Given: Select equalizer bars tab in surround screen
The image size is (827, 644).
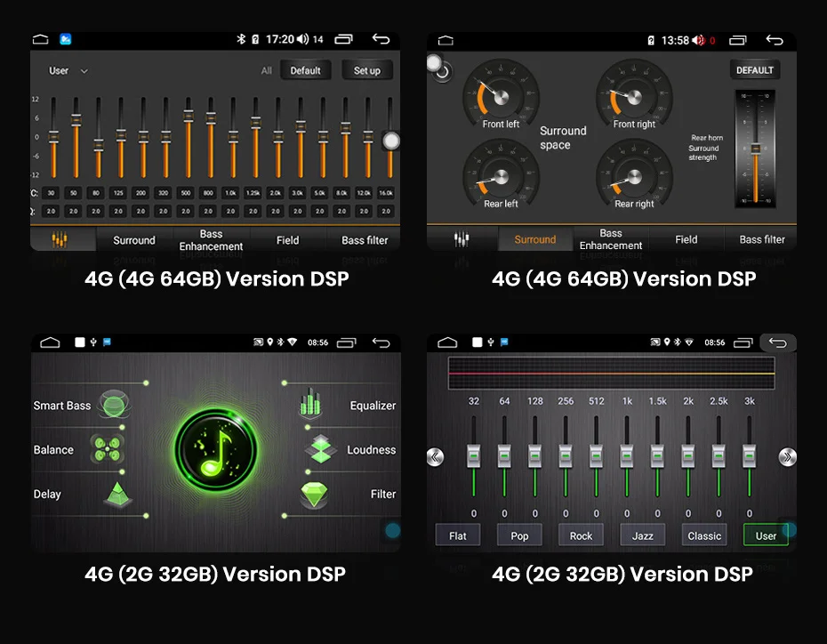Looking at the screenshot, I should click(x=462, y=239).
